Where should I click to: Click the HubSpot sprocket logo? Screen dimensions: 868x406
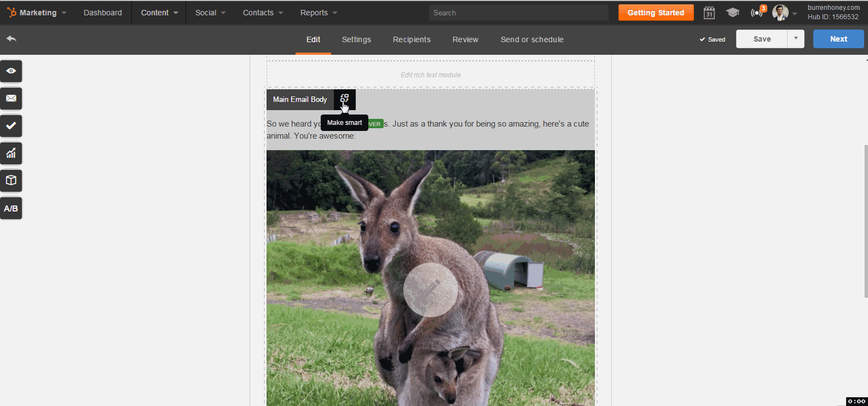point(11,13)
